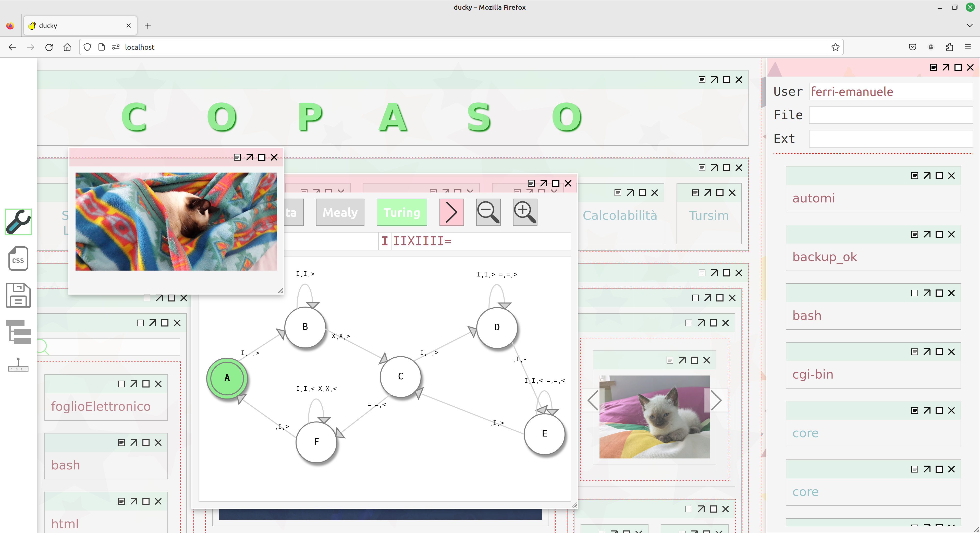
Task: Zoom in on the automaton diagram
Action: (x=525, y=212)
